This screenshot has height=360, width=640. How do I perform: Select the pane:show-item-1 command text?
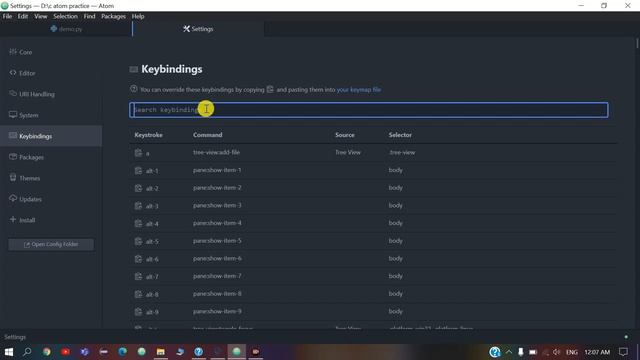(x=217, y=170)
